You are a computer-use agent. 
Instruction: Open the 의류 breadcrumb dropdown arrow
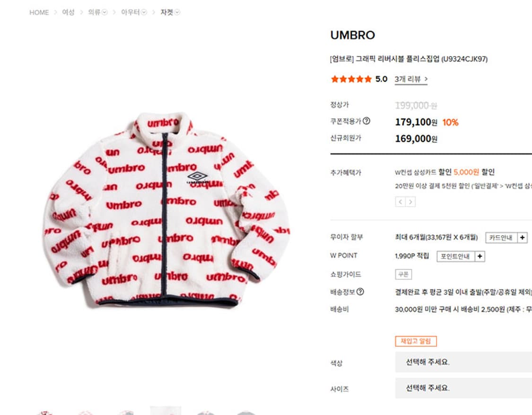105,12
